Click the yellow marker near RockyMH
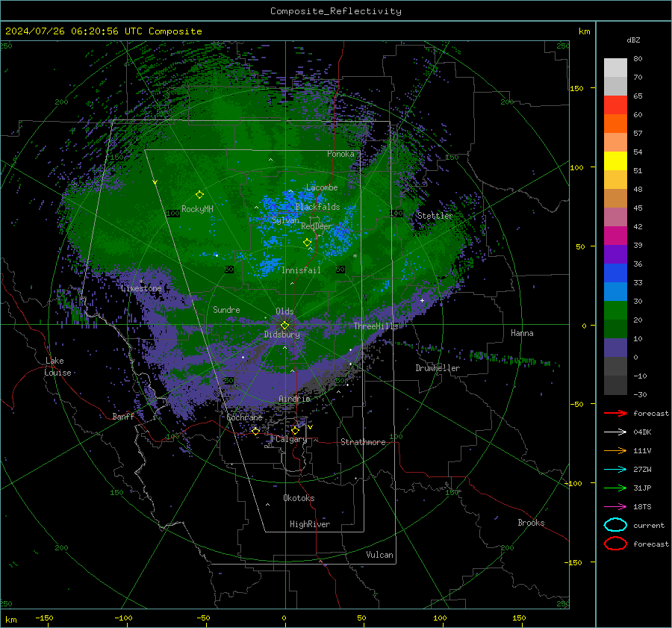This screenshot has width=672, height=628. (199, 195)
